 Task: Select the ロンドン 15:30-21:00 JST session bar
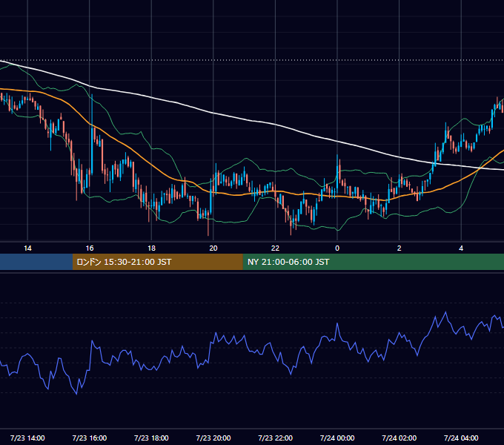pos(157,262)
